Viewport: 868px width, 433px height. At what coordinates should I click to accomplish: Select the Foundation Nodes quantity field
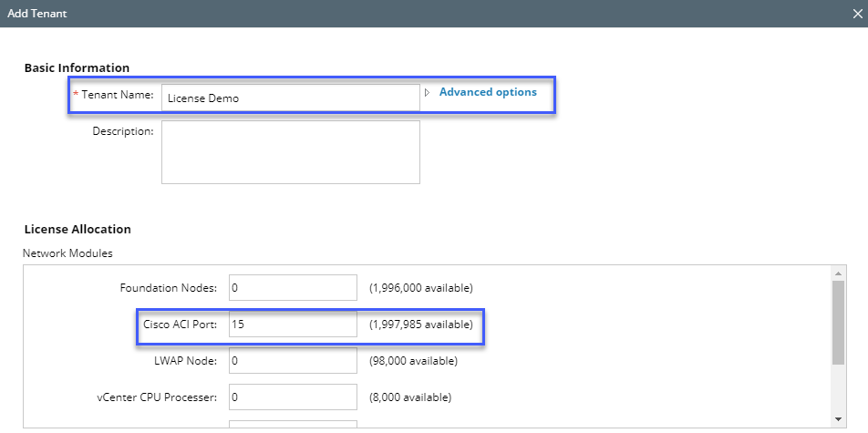(x=293, y=288)
